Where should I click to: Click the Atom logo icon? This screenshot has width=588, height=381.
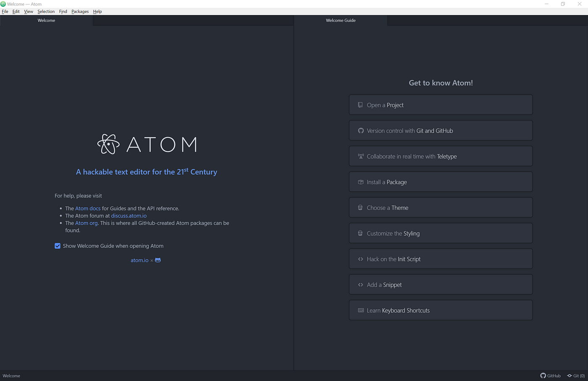pyautogui.click(x=108, y=144)
